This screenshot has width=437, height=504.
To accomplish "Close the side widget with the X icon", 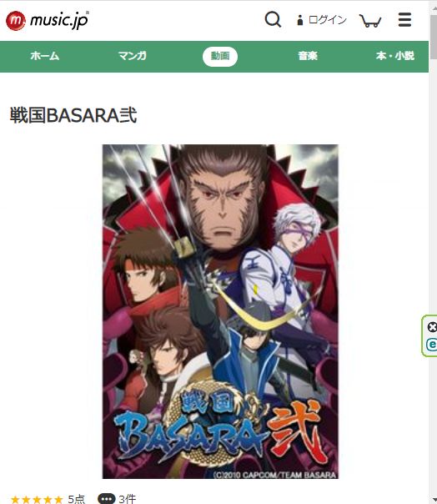I will click(x=433, y=327).
